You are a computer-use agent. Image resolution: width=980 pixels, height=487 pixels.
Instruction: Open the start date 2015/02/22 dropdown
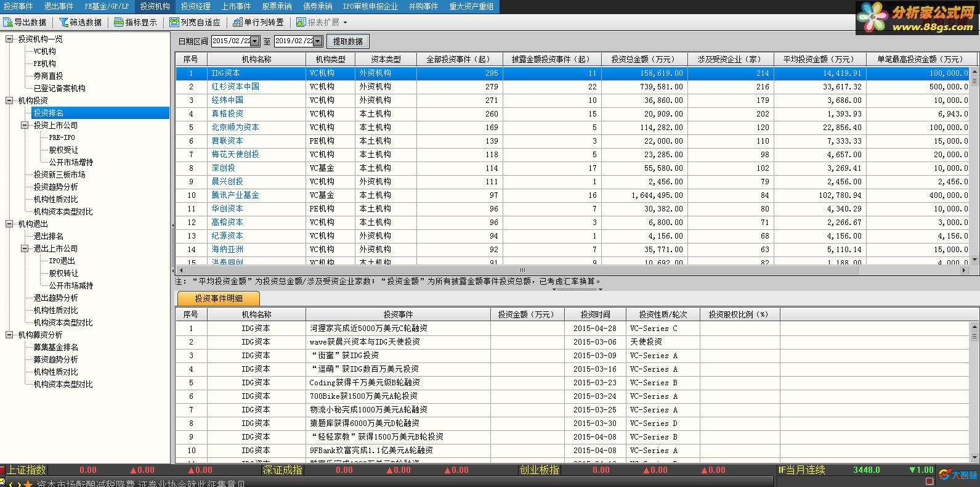[255, 41]
